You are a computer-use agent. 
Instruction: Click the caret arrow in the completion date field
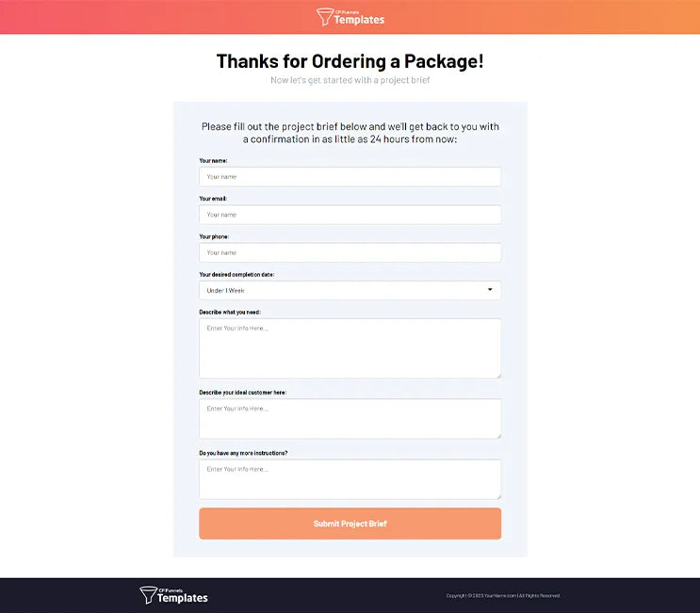490,290
